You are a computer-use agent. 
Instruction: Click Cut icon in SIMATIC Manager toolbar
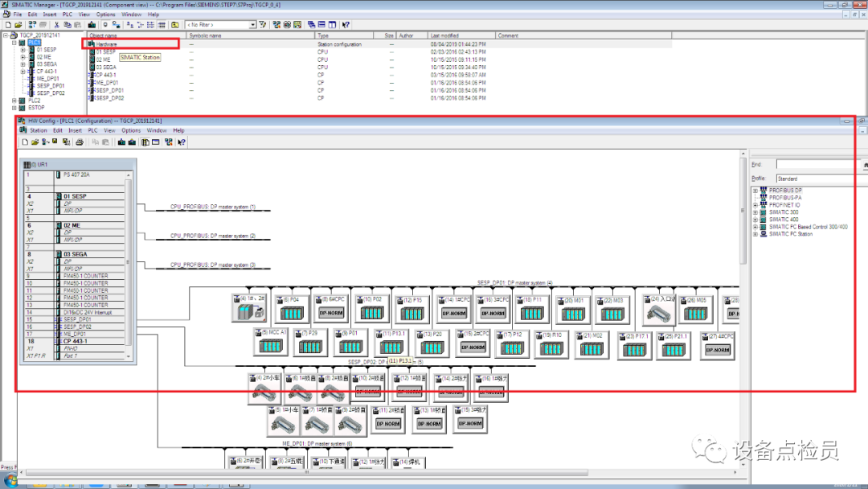(x=56, y=25)
